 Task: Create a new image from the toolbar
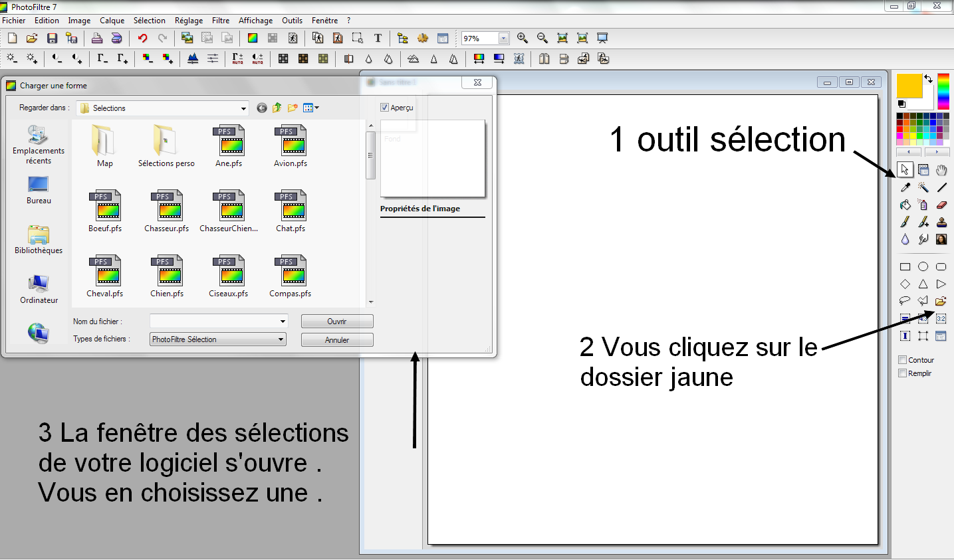(12, 39)
